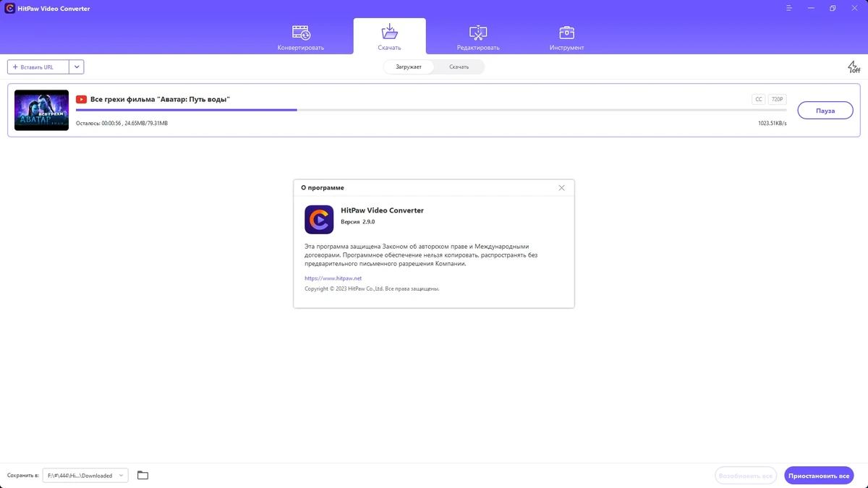868x488 pixels.
Task: Select the Загружает segment
Action: [x=409, y=67]
